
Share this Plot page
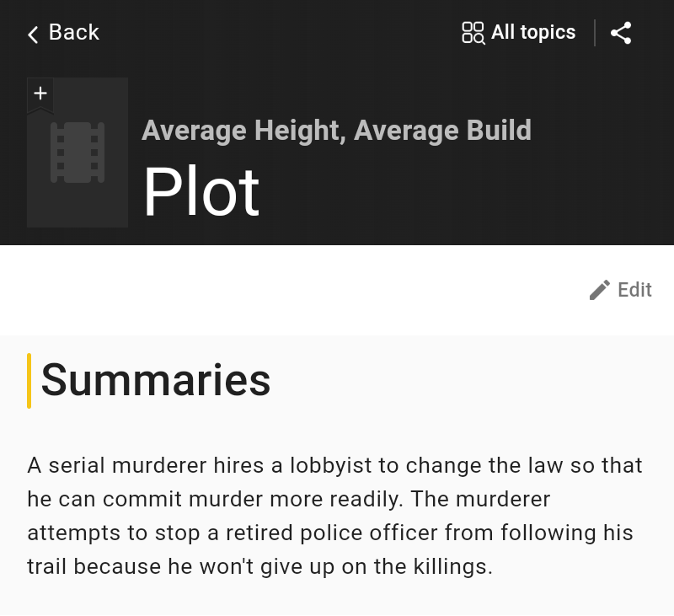click(621, 33)
